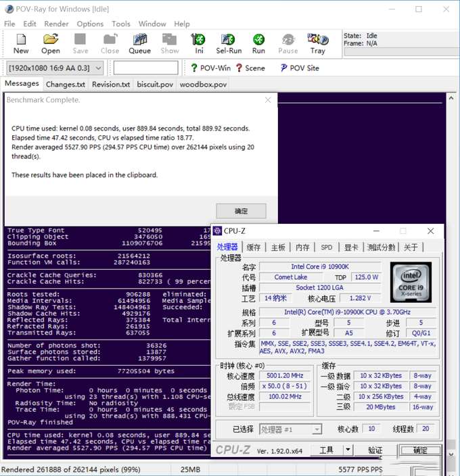
Task: Click the Show render window icon
Action: tap(169, 44)
